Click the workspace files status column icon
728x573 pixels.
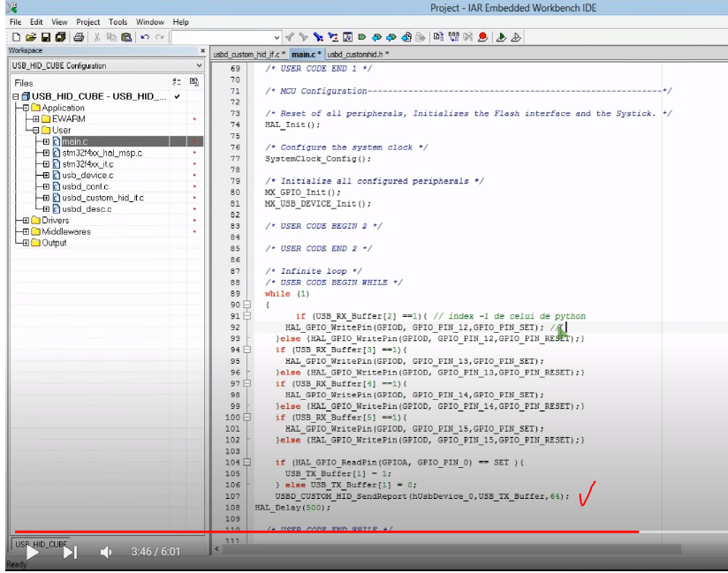point(177,82)
